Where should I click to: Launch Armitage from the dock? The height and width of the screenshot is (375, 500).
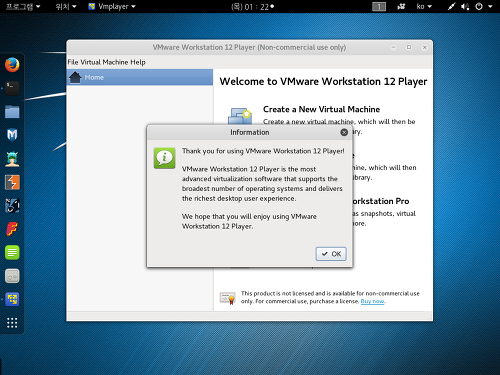click(12, 159)
